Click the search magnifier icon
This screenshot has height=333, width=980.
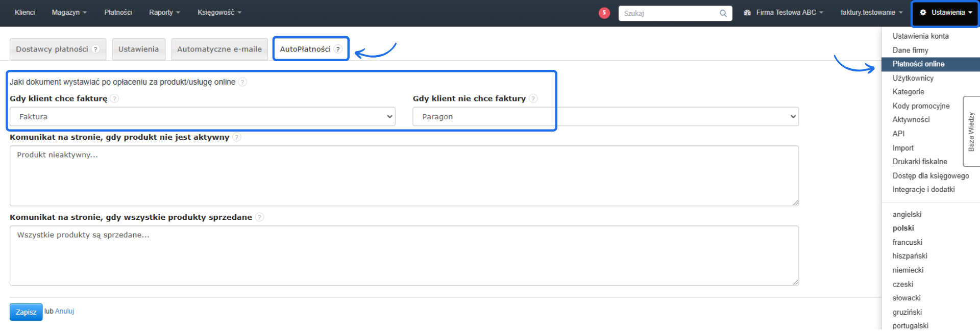(x=723, y=13)
